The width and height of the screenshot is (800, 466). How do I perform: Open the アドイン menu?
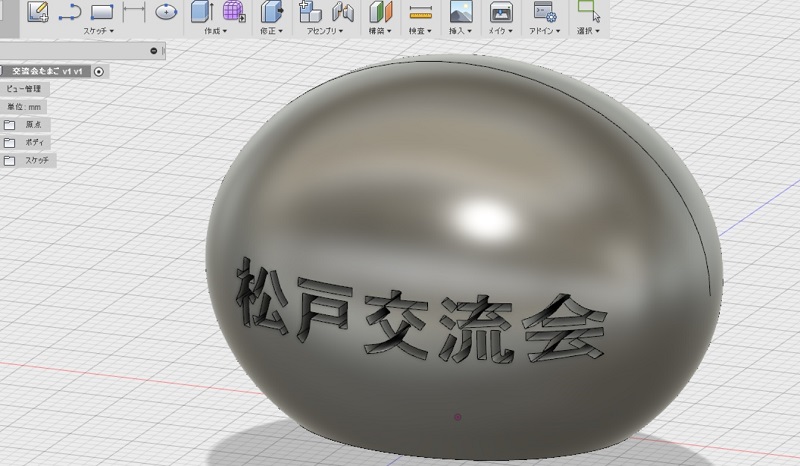pos(546,31)
